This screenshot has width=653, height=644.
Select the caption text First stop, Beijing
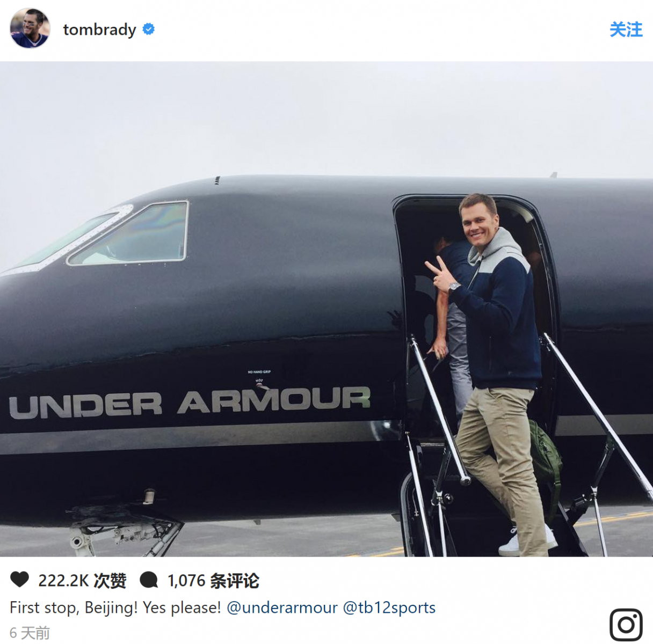coord(74,608)
